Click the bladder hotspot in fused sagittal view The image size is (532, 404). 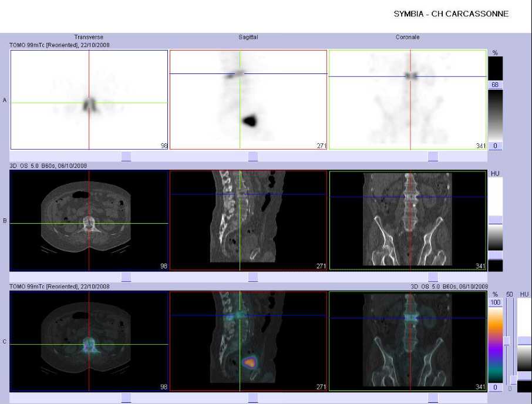250,363
